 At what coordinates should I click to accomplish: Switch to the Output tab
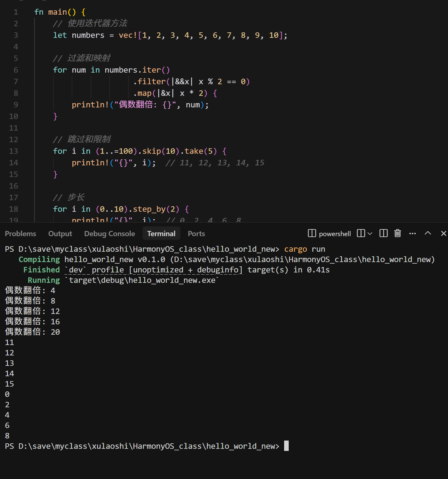(x=60, y=234)
